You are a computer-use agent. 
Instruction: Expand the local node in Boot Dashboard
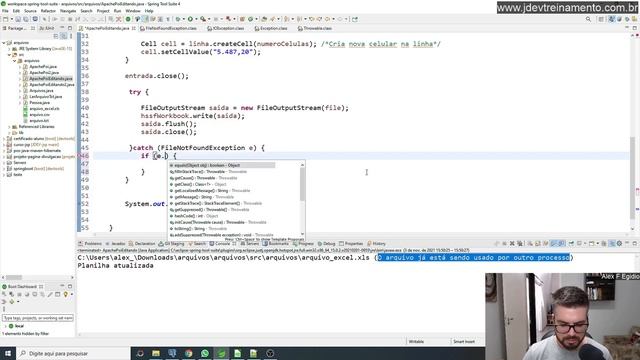6,326
